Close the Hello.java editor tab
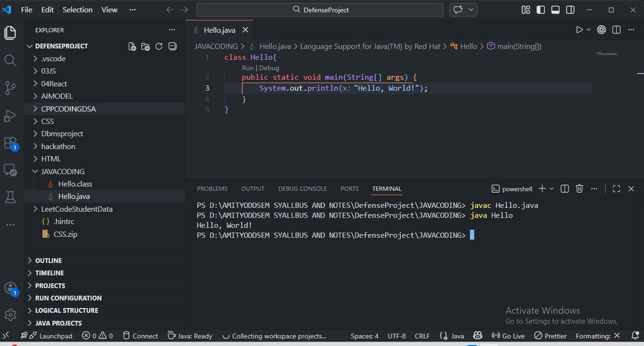Viewport: 644px width, 346px height. pyautogui.click(x=244, y=30)
